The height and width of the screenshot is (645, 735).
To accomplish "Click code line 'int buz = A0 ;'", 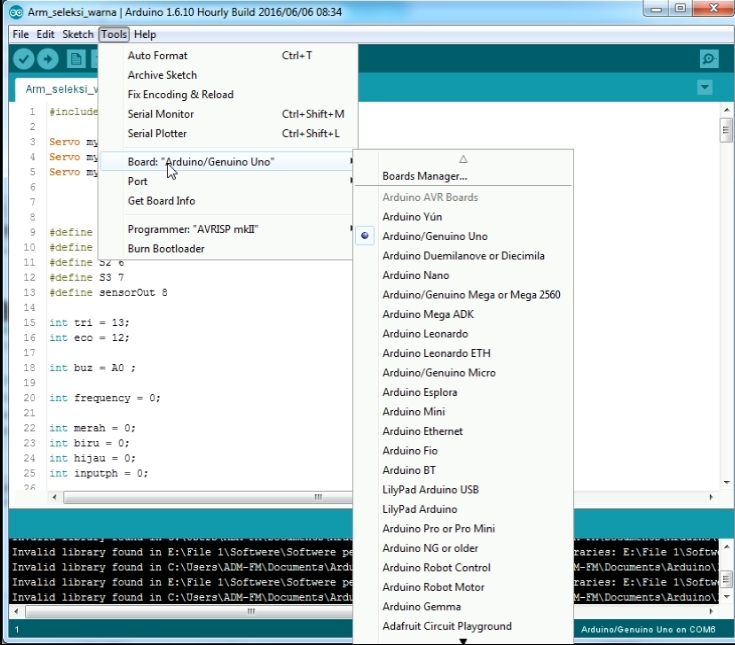I will [92, 368].
